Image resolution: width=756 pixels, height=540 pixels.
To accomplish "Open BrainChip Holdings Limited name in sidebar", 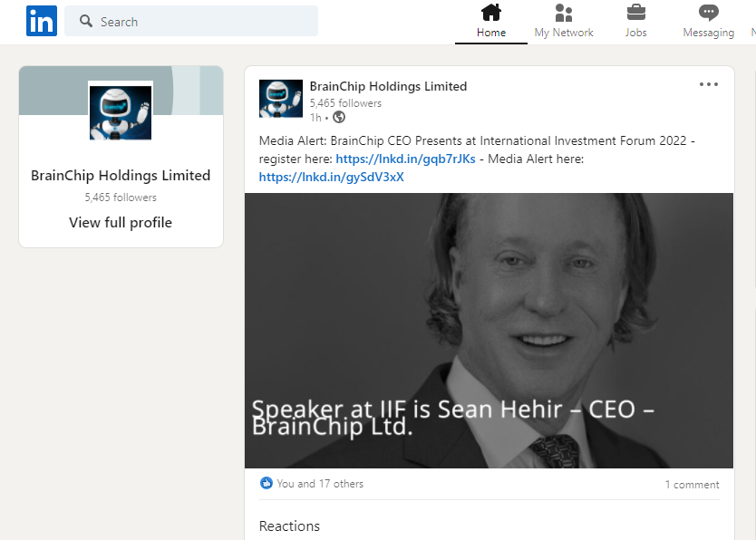I will click(x=121, y=176).
